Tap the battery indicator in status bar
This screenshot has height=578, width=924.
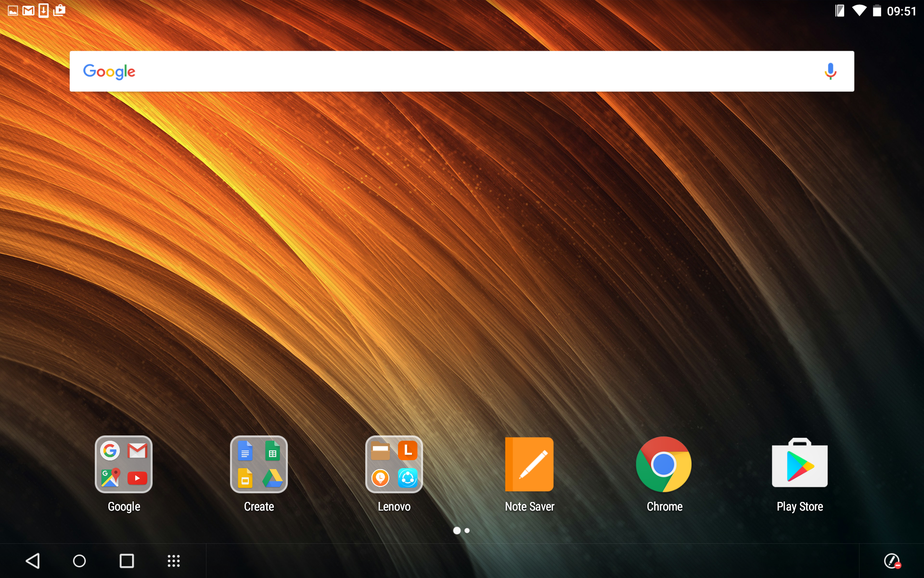point(877,11)
